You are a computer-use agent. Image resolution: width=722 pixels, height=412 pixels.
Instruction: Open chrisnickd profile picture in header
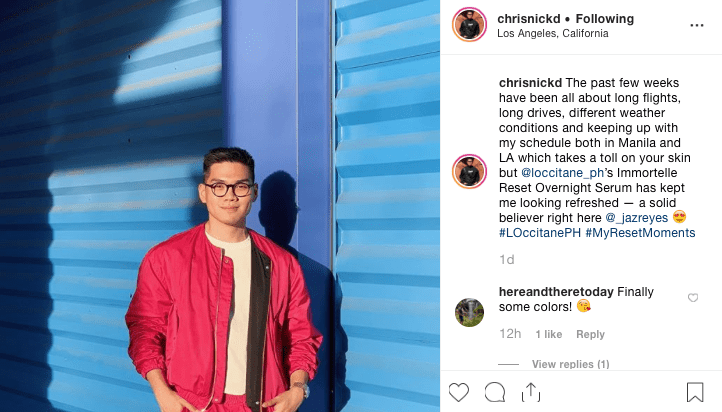pos(469,25)
